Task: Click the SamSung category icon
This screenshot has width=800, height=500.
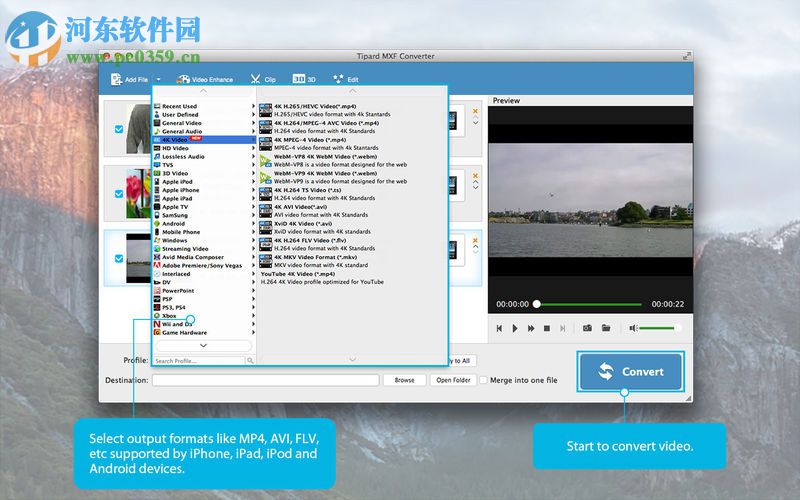Action: (157, 215)
